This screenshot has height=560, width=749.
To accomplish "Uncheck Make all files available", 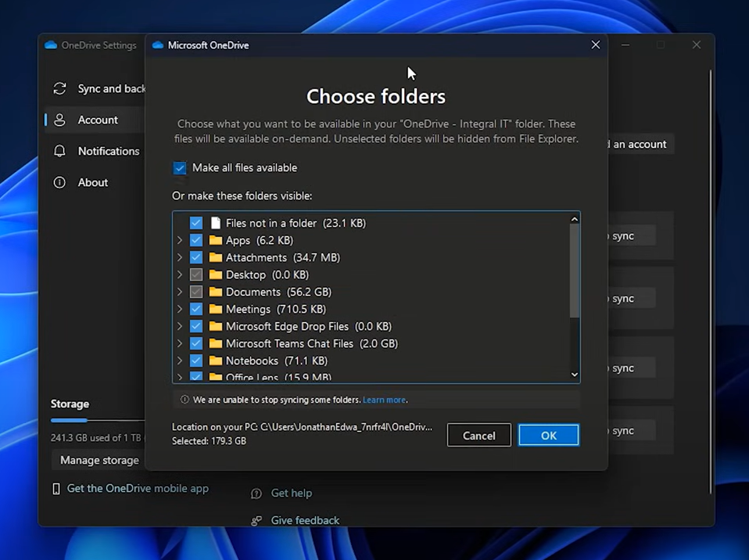I will 180,167.
